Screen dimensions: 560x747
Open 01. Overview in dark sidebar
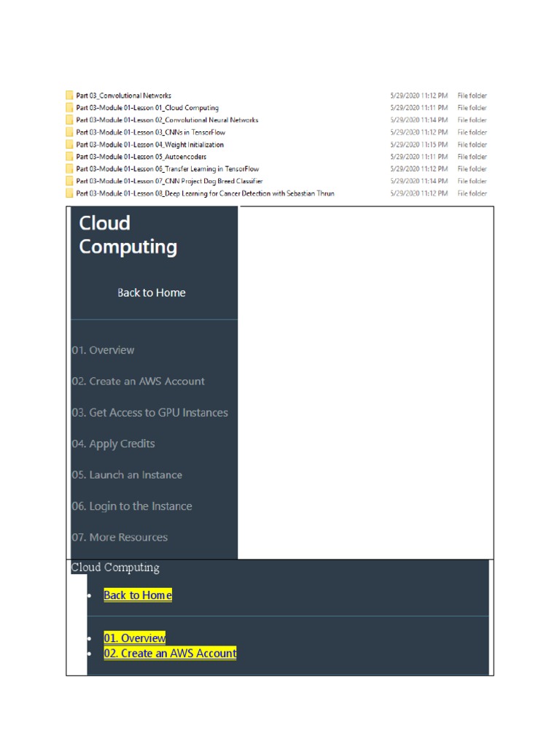click(103, 350)
